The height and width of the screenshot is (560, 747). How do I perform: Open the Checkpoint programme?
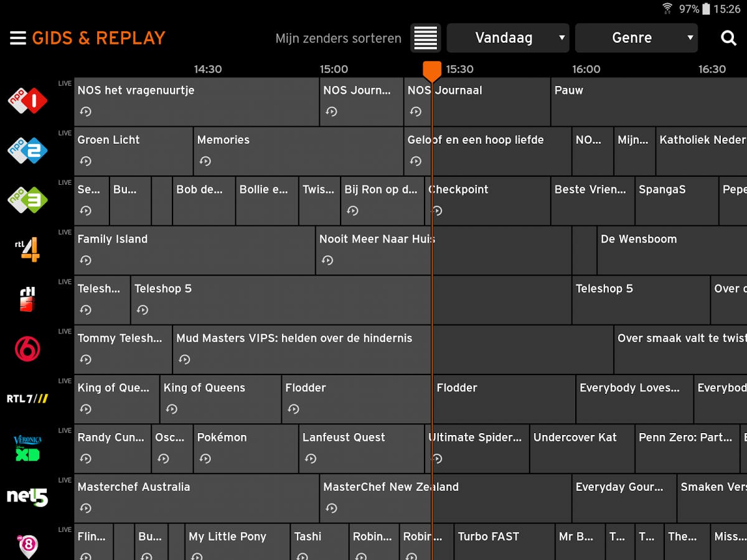487,201
